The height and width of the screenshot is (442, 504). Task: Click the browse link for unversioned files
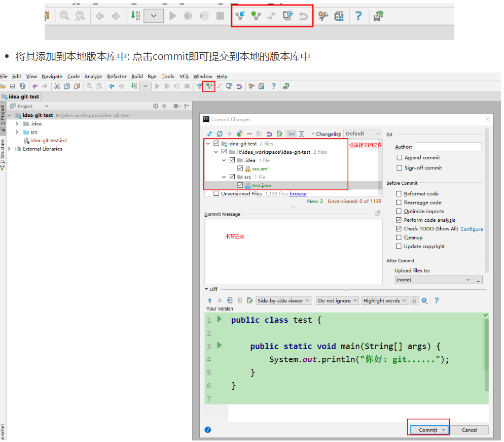pyautogui.click(x=298, y=194)
